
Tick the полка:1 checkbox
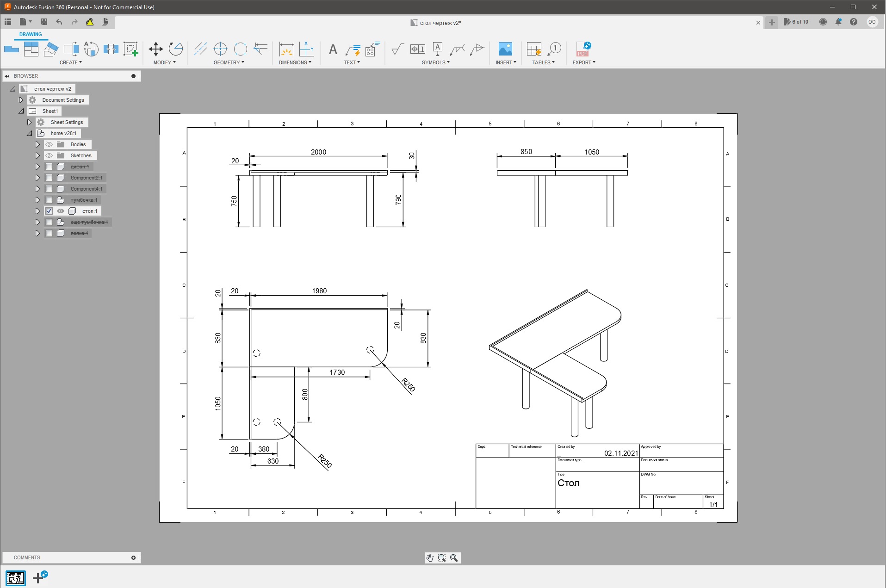pyautogui.click(x=49, y=233)
